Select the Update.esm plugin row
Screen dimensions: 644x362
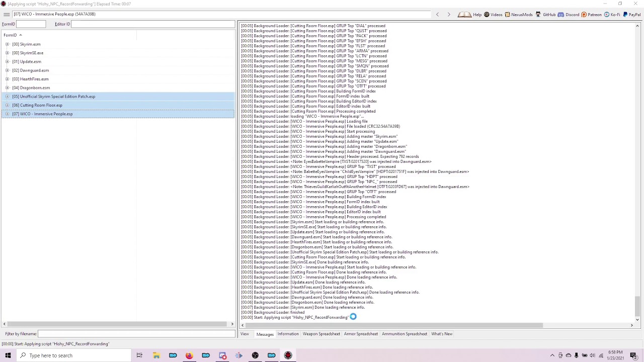click(118, 61)
